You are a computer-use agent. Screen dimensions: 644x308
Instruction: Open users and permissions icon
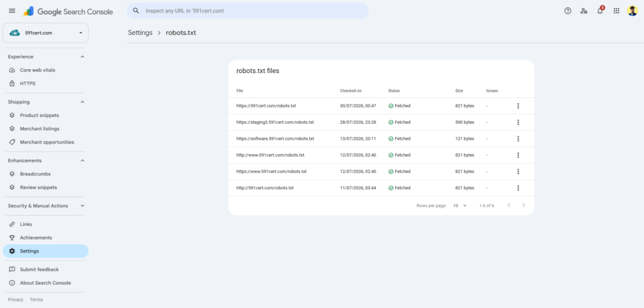tap(584, 11)
